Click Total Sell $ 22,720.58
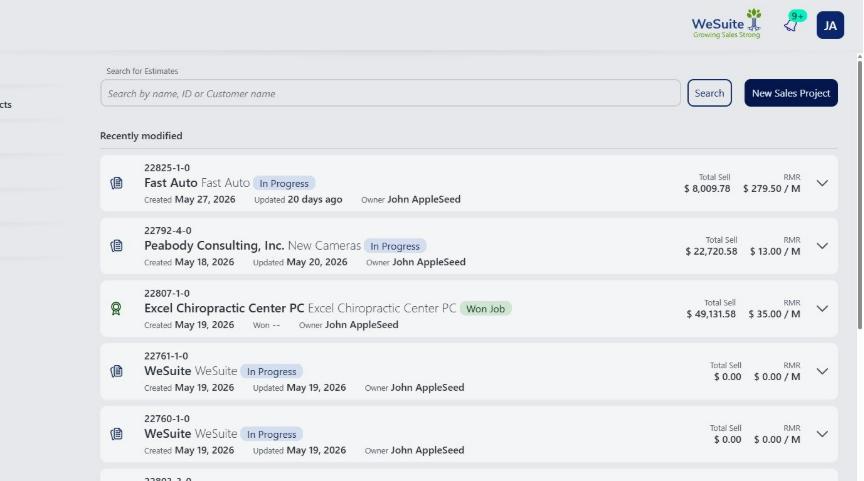 click(x=711, y=246)
